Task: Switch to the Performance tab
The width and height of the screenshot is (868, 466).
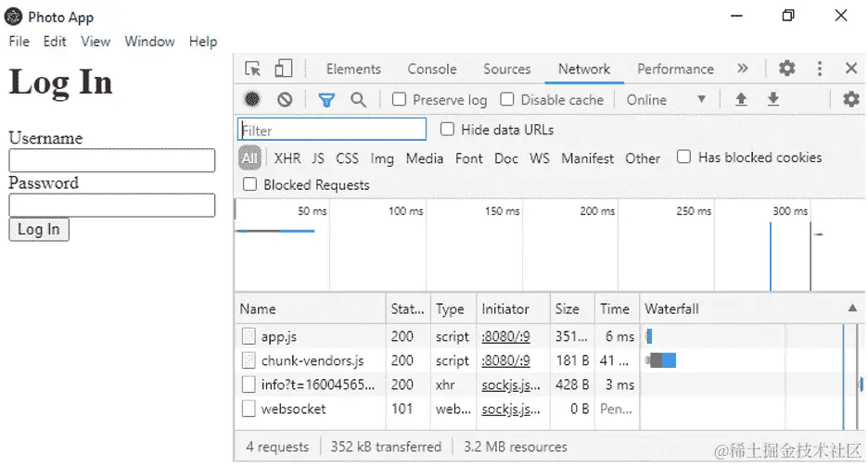Action: click(675, 69)
